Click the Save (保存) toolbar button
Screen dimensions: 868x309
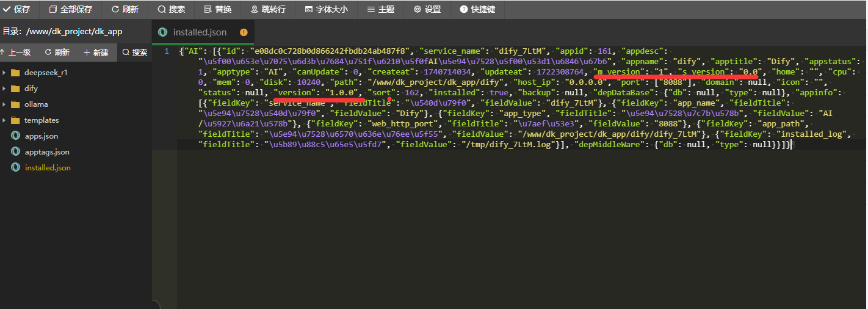17,9
